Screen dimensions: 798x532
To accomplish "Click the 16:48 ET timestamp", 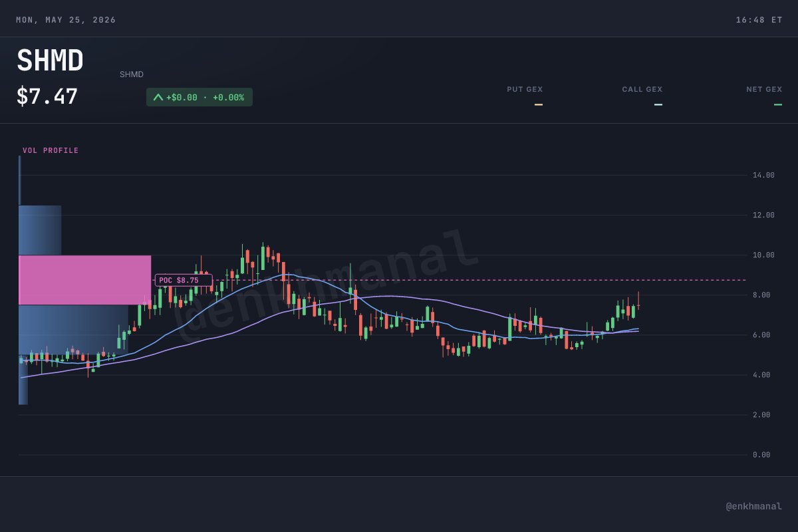I will tap(759, 20).
